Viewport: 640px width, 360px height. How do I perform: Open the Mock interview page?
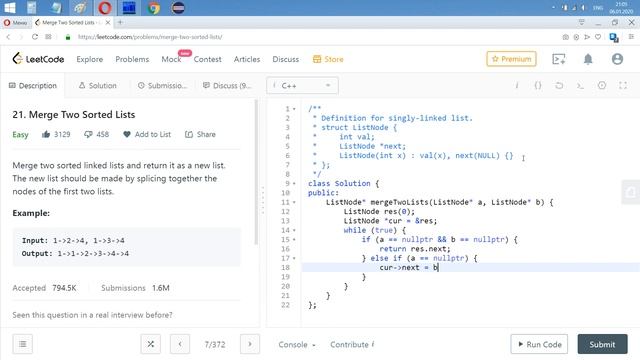(x=171, y=59)
